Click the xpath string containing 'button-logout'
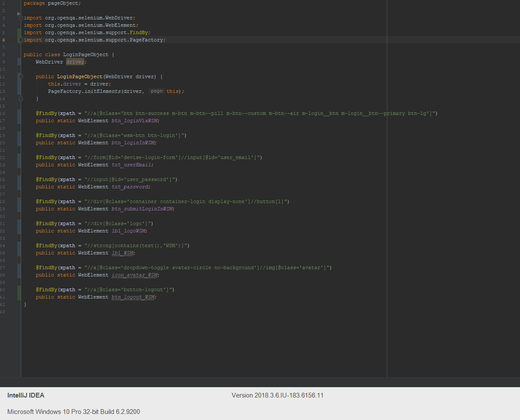This screenshot has height=420, width=520. [x=128, y=290]
